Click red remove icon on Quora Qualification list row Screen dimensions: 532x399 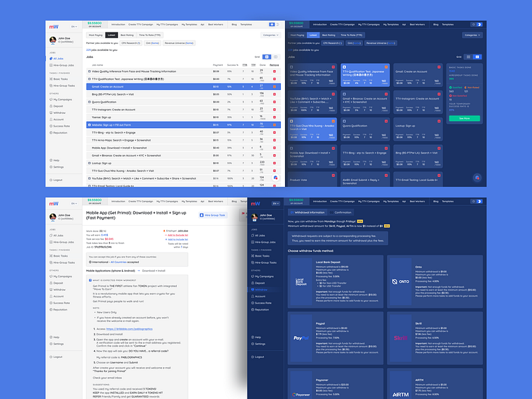click(x=274, y=102)
